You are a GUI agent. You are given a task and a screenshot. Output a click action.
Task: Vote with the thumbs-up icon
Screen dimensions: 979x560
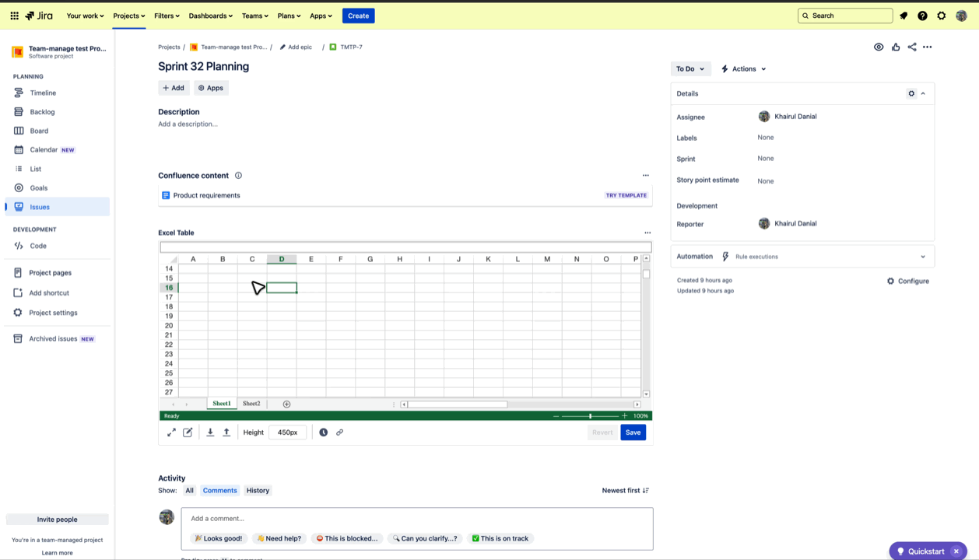pos(895,47)
